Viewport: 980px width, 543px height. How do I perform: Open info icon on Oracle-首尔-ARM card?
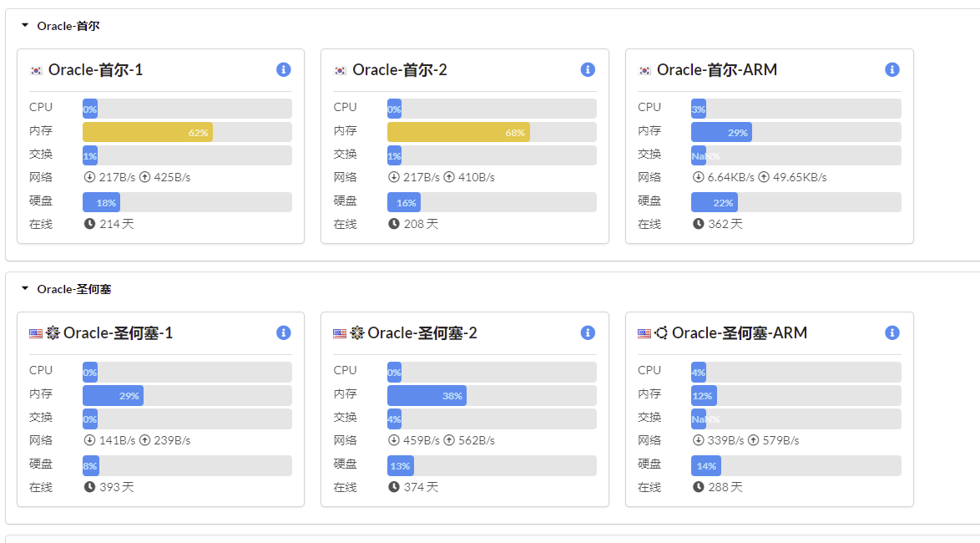[892, 69]
